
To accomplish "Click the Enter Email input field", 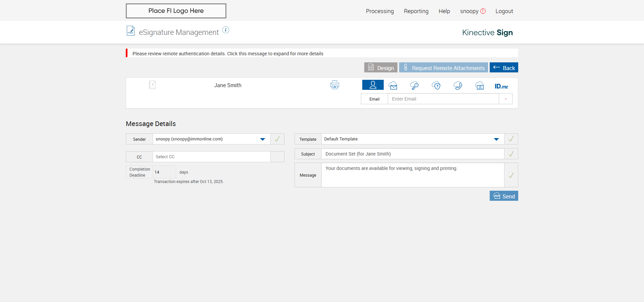I will tap(443, 99).
